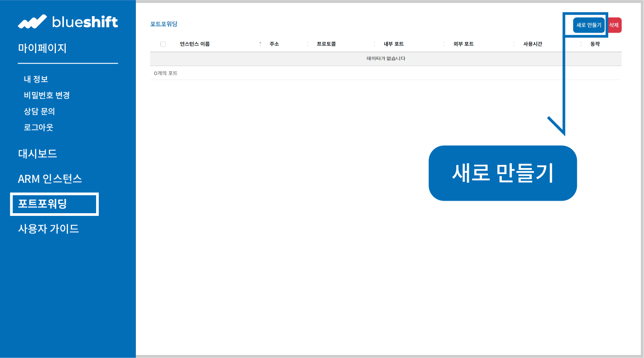Screen dimensions: 644x358
Task: Click sort arrows before 프로토콜 column
Action: point(307,44)
